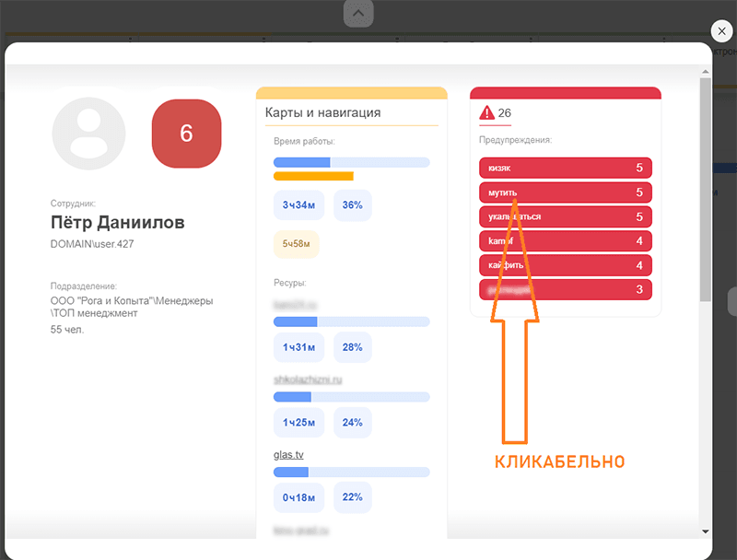Screen dimensions: 737x560
Task: Close the employee profile dialog
Action: [721, 31]
